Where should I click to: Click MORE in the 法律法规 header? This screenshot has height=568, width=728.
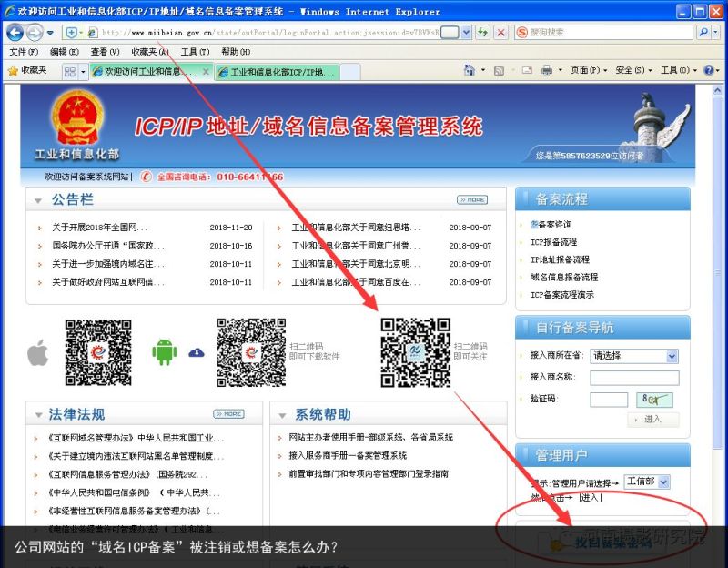229,414
